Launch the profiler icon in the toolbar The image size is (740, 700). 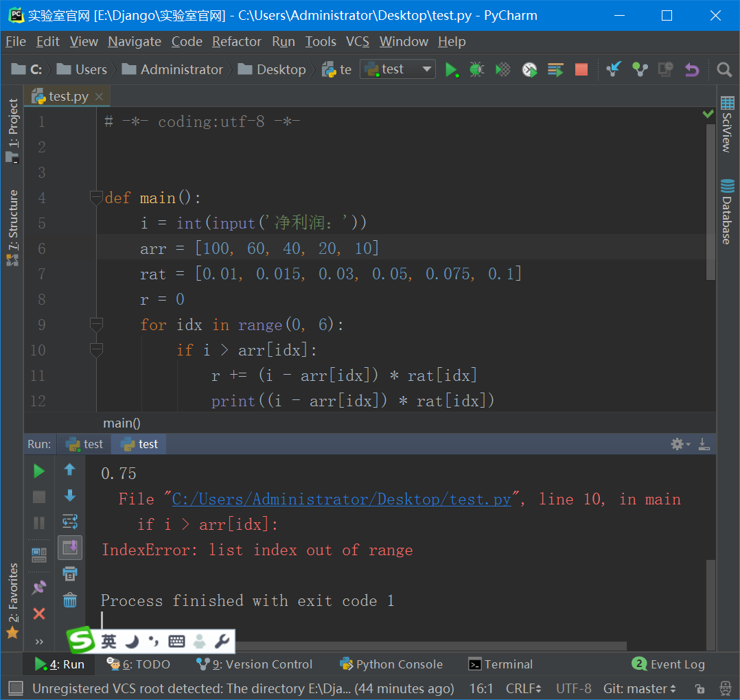[x=529, y=70]
